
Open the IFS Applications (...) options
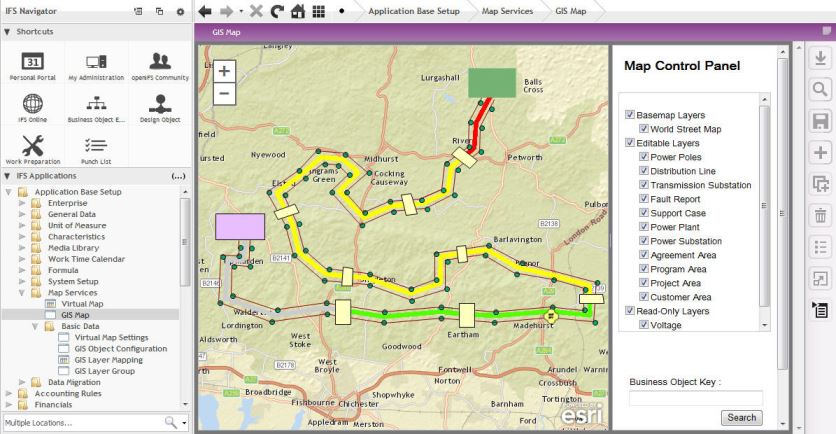178,175
